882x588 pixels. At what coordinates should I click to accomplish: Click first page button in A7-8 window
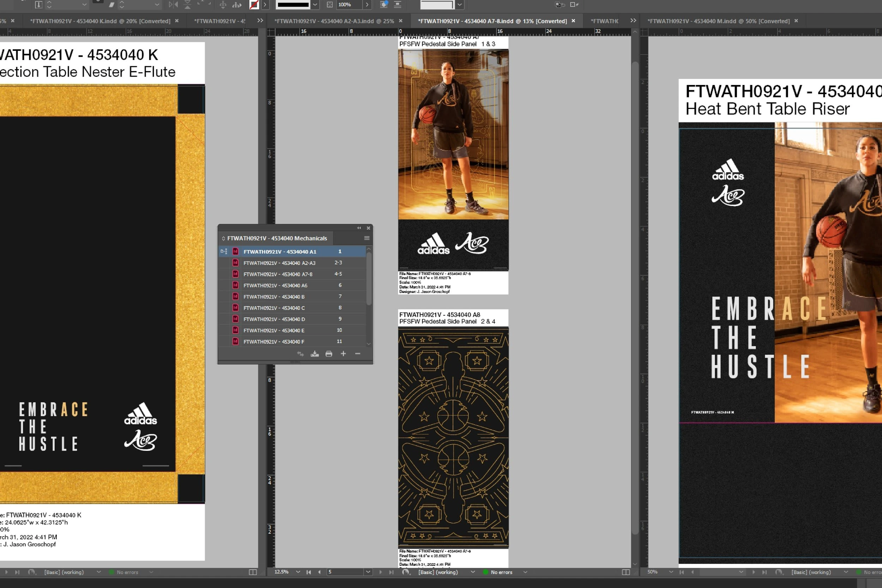[309, 572]
